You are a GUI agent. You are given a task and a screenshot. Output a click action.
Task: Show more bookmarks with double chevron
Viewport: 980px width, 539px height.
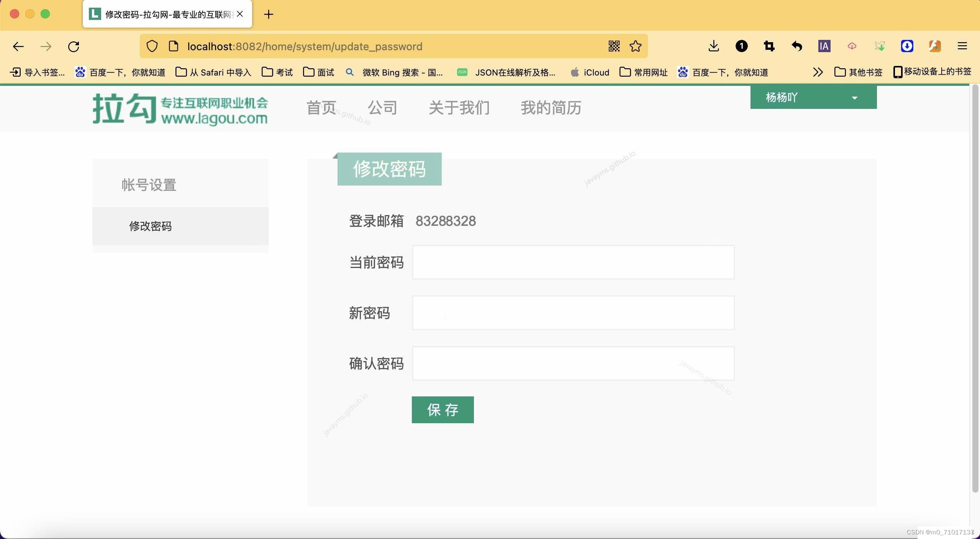pos(818,72)
